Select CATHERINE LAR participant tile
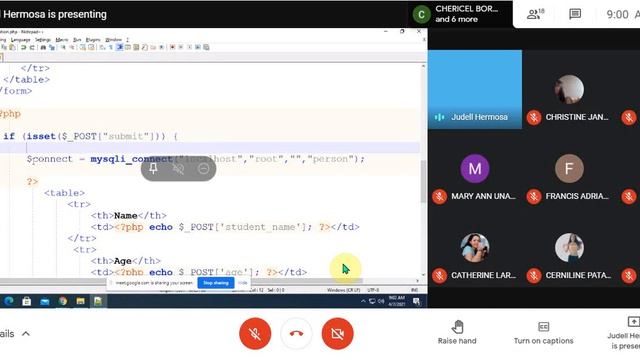 475,248
